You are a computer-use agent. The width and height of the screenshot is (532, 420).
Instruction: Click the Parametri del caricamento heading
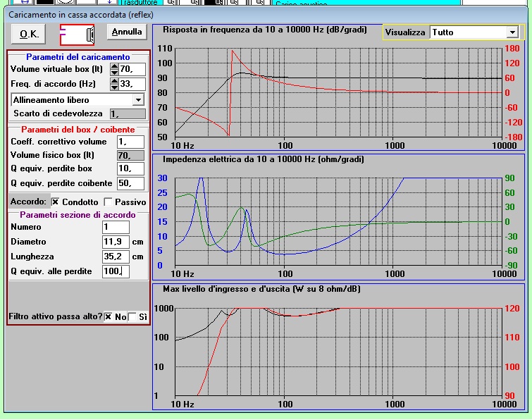(78, 57)
